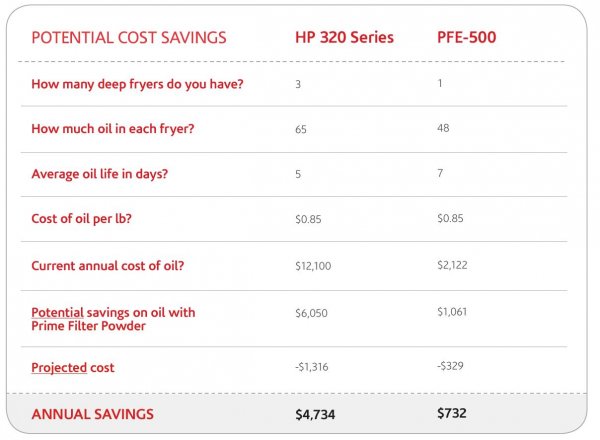Click HP 320 oil amount field 65

(301, 130)
